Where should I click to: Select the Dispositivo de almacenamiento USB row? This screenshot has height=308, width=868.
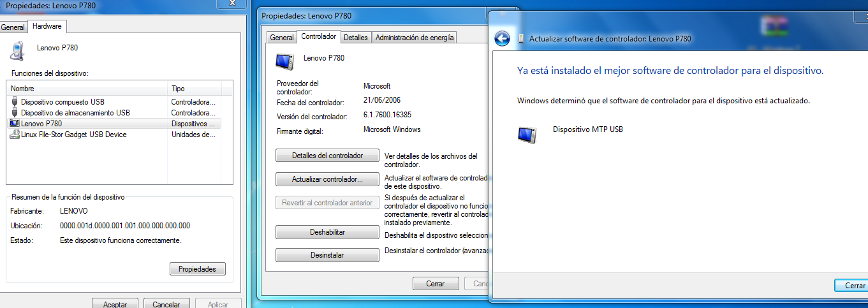tap(114, 113)
